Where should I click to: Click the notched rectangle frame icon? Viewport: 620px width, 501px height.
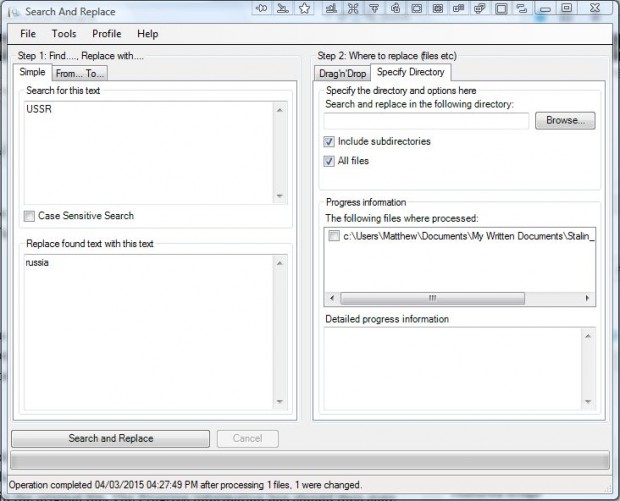click(x=417, y=8)
